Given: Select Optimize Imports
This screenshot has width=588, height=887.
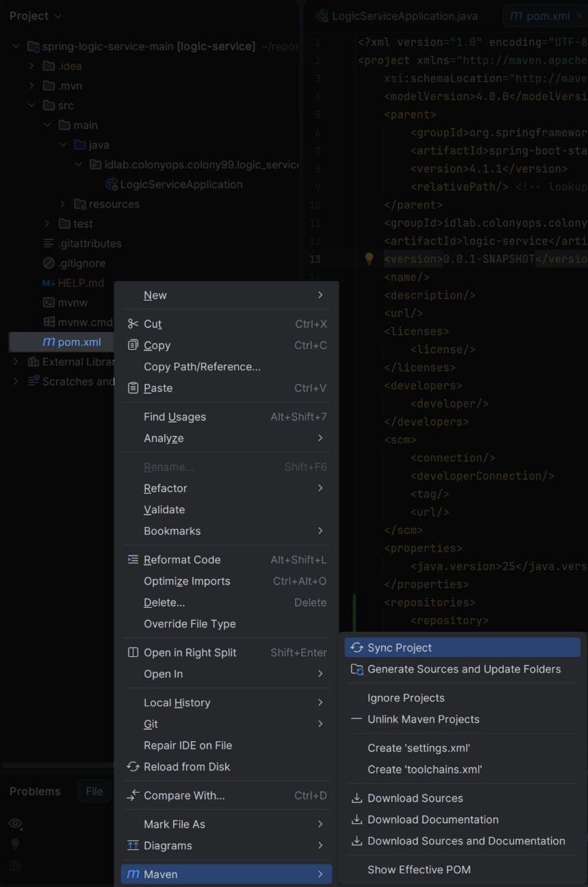Looking at the screenshot, I should coord(227,581).
